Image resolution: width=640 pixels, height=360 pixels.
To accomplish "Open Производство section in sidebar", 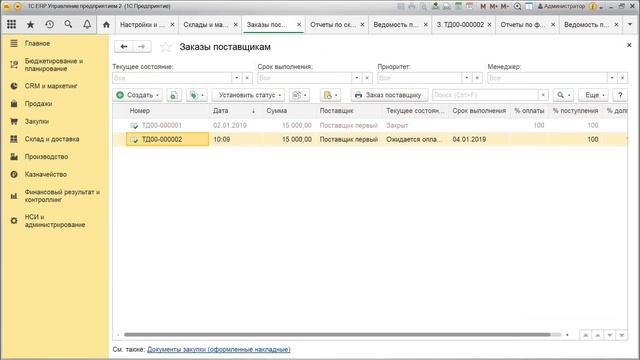I will (x=46, y=156).
